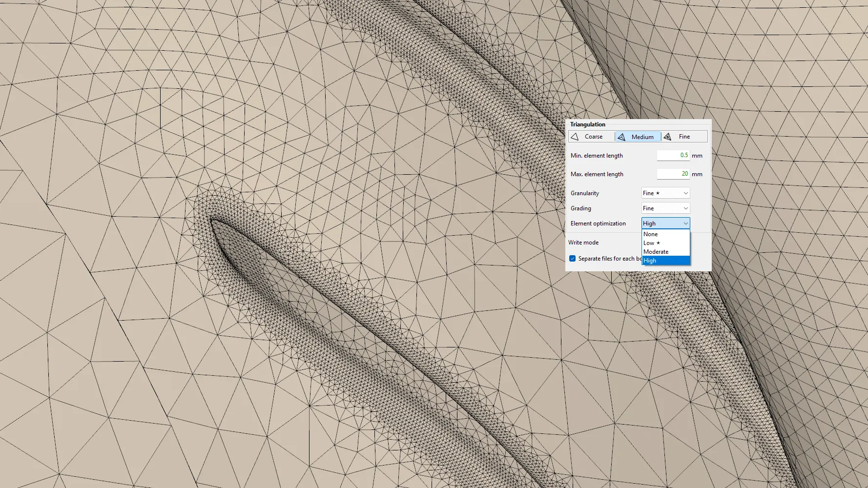The height and width of the screenshot is (488, 868).
Task: Choose None in the optimization list
Action: pyautogui.click(x=666, y=234)
